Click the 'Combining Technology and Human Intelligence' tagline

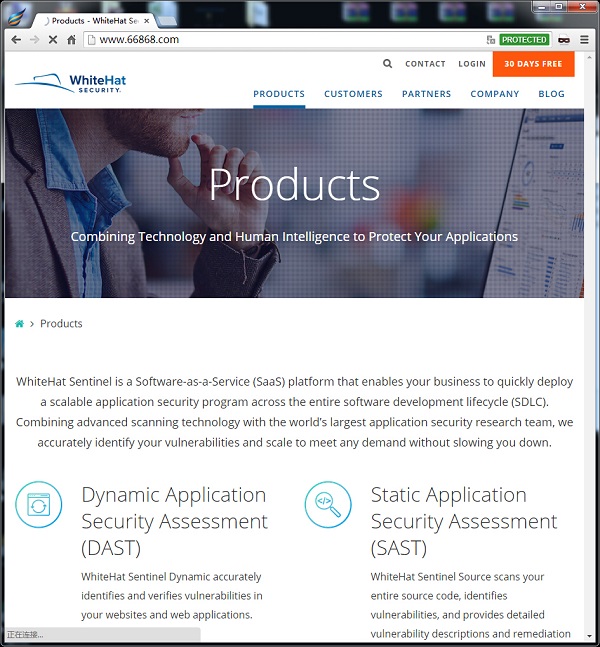(x=294, y=236)
